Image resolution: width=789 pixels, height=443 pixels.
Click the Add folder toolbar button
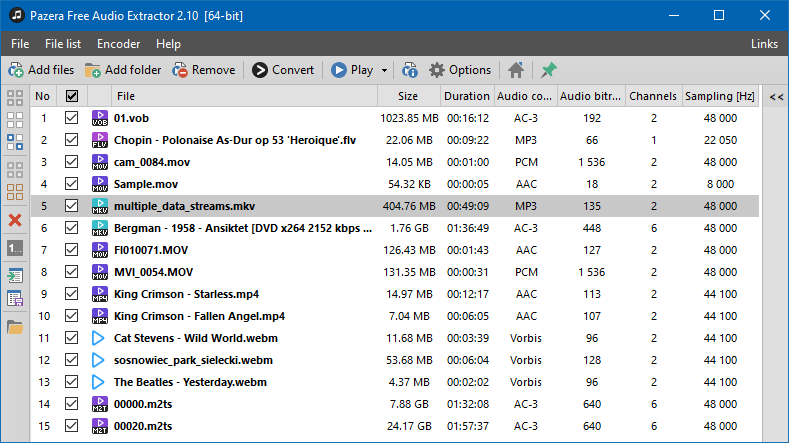pos(123,70)
